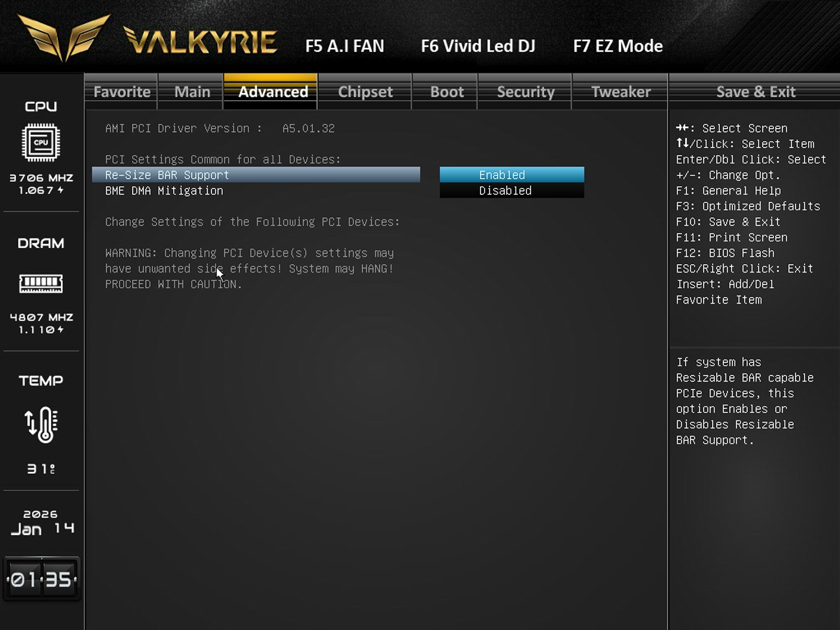Open F5 A.I FAN settings

click(x=344, y=46)
